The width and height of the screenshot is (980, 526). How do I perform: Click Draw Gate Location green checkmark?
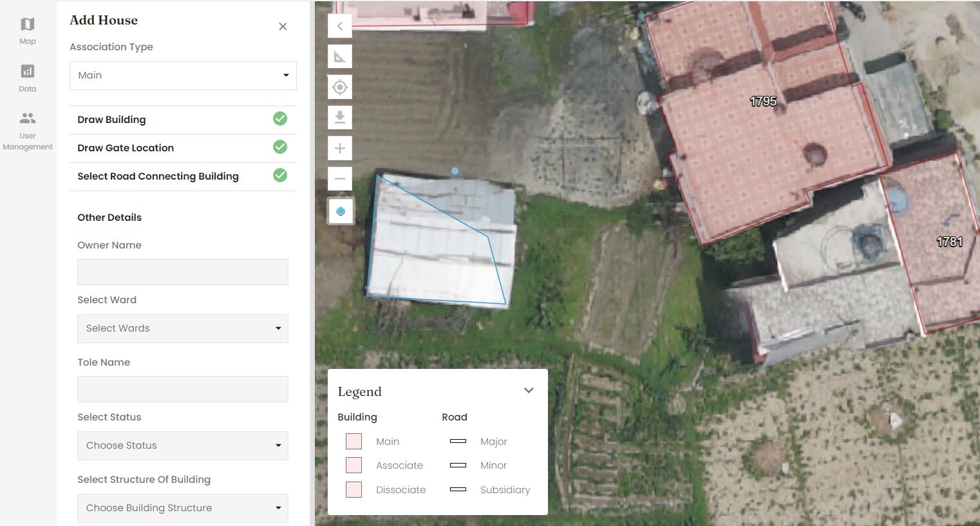click(x=280, y=147)
